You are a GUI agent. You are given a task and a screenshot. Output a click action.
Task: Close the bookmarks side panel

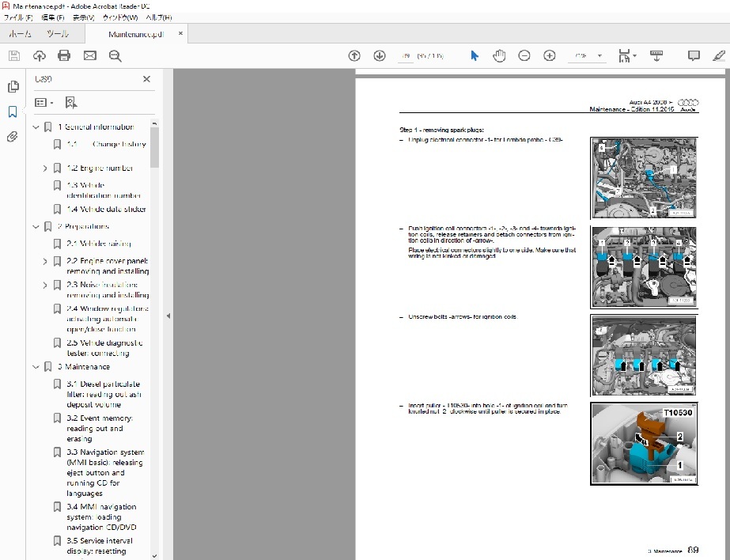pyautogui.click(x=146, y=79)
